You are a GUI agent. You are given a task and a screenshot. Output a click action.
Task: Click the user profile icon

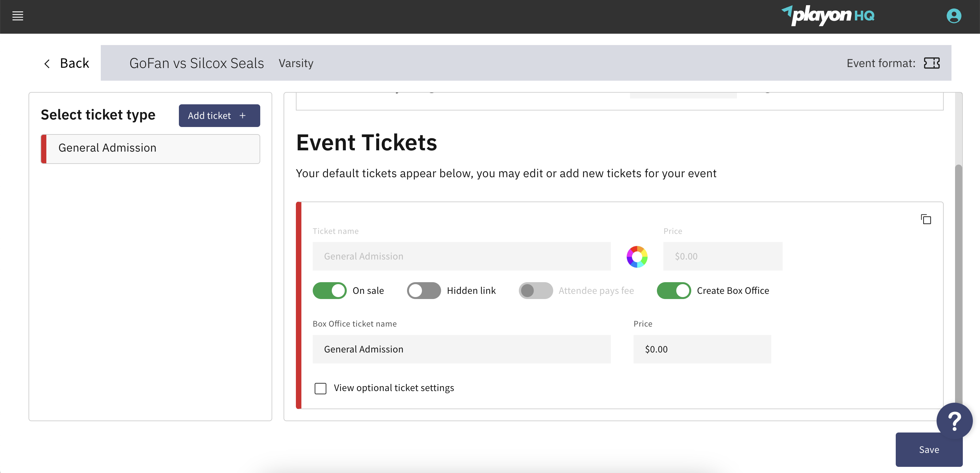(954, 16)
